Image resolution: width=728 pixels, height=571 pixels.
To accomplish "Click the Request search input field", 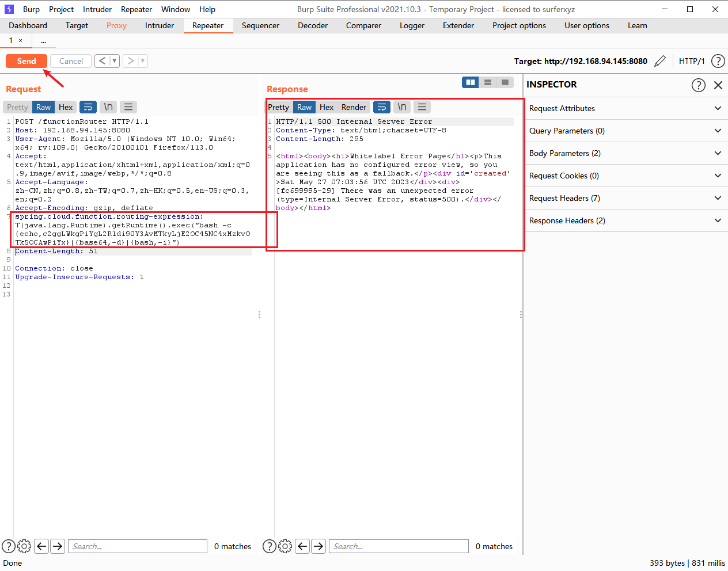I will coord(138,546).
